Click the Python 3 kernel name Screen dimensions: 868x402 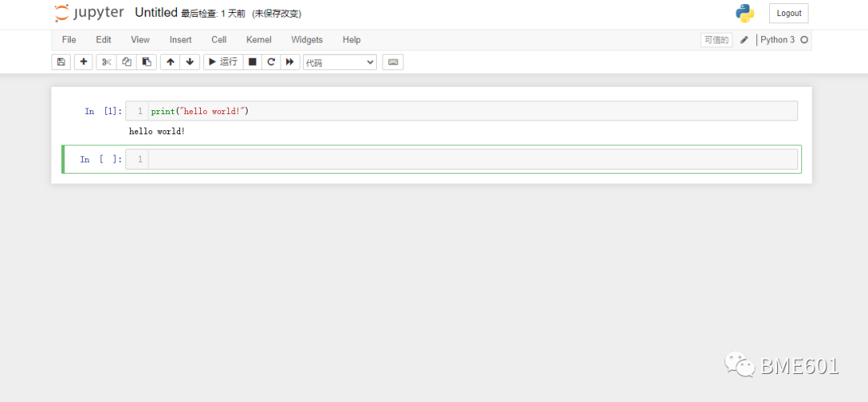(777, 40)
